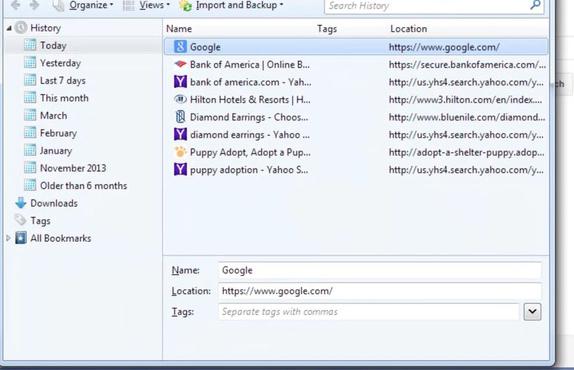574x370 pixels.
Task: Select the Puppy Adopt history entry
Action: 356,152
